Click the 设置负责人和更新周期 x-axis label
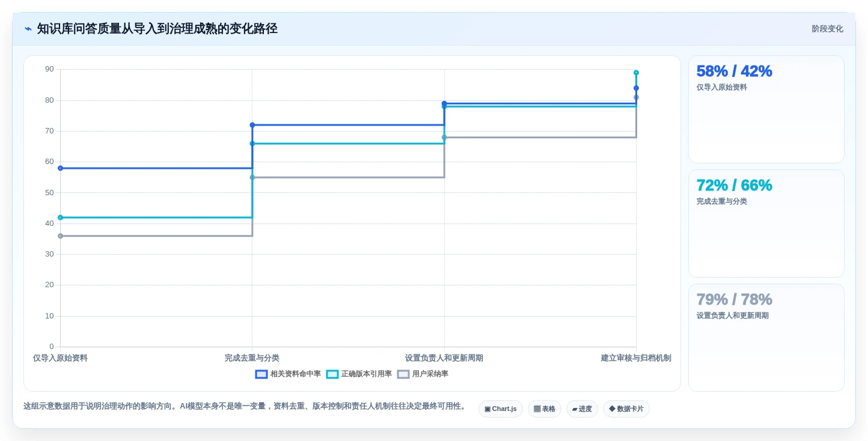The width and height of the screenshot is (868, 441). pyautogui.click(x=444, y=358)
